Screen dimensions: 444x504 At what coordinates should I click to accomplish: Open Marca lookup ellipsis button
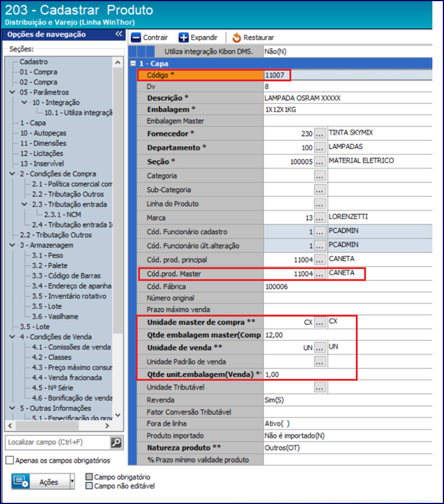(320, 218)
